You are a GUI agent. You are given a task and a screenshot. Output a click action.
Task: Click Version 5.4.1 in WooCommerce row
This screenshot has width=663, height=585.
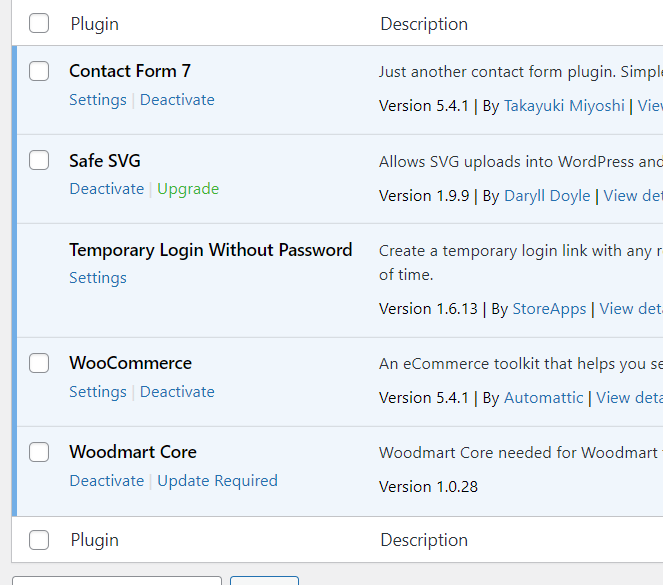click(x=424, y=398)
